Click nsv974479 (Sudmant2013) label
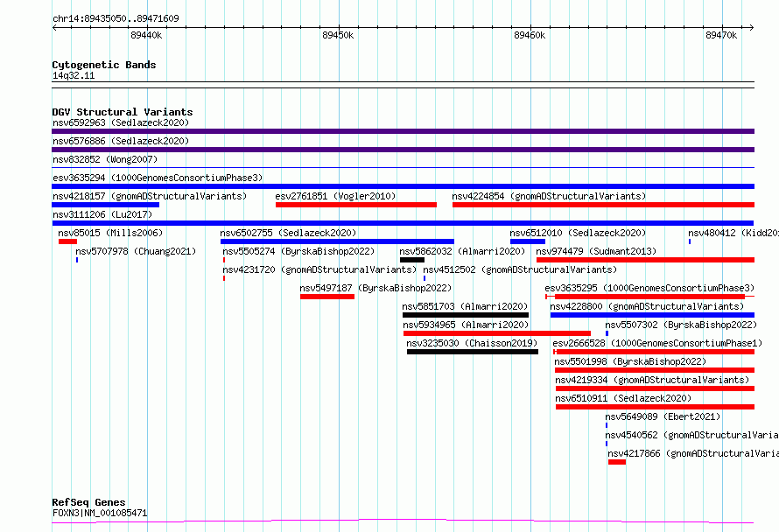This screenshot has height=532, width=779. click(596, 251)
